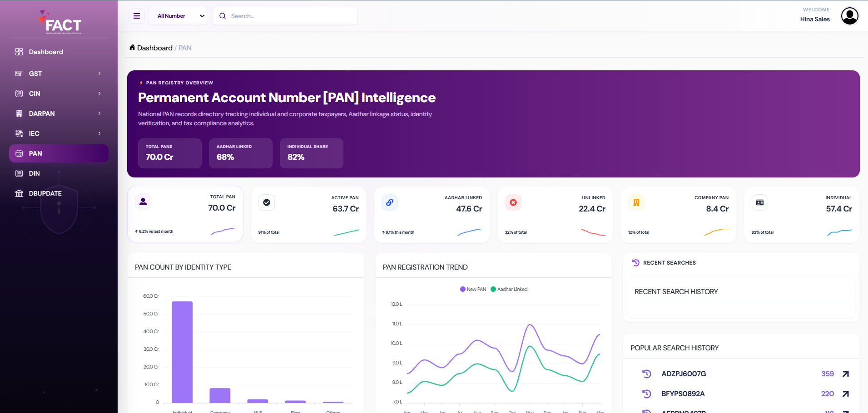Click PAN Registration Trend title
The width and height of the screenshot is (868, 413).
(x=425, y=267)
